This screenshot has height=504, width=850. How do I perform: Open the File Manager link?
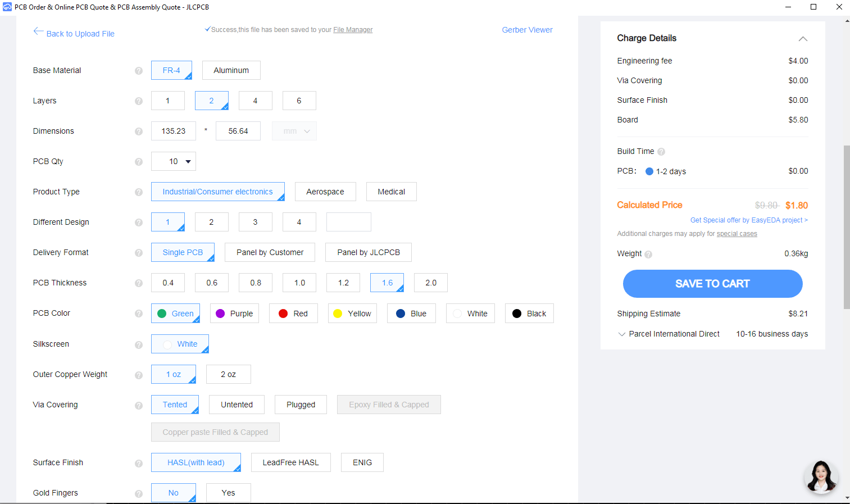coord(353,30)
